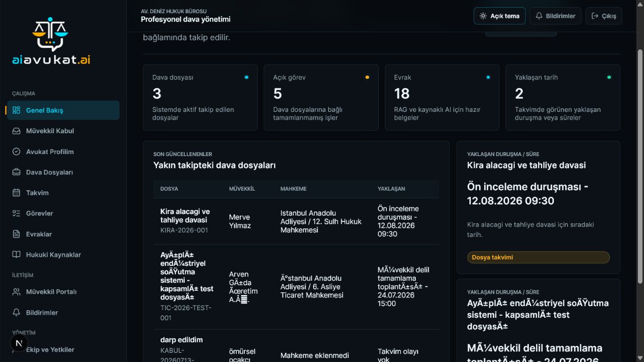
Task: Click the sidebar Bildirimler bell icon
Action: (x=16, y=313)
